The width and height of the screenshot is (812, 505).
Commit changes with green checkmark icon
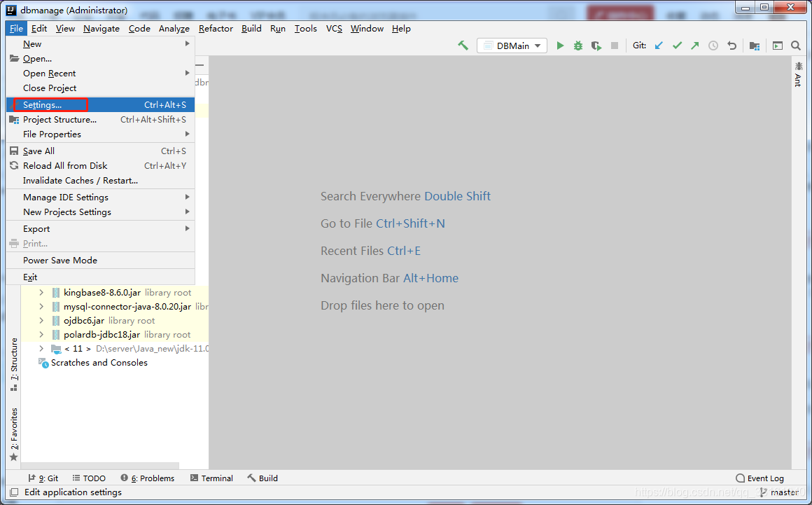(677, 46)
